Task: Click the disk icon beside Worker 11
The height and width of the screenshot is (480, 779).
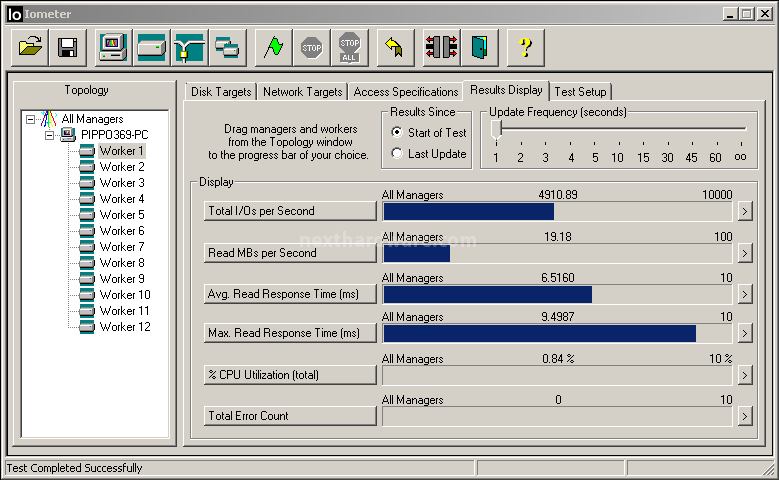Action: (86, 311)
